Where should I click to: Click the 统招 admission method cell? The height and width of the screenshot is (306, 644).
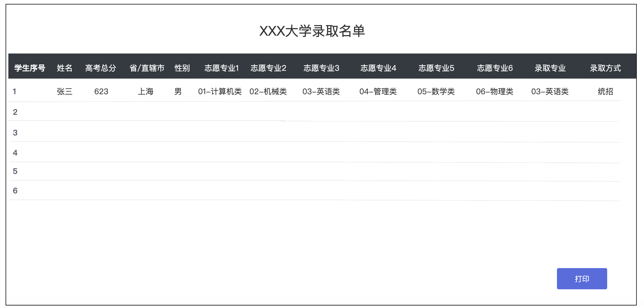click(605, 91)
